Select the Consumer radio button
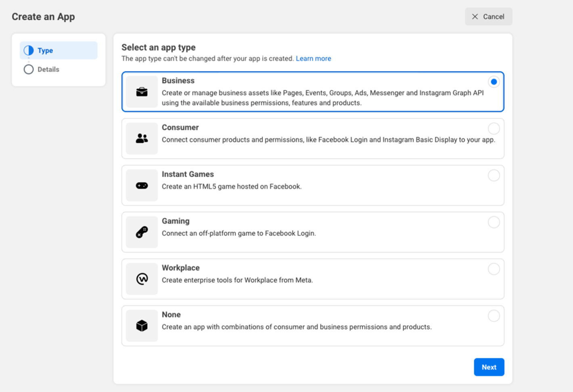The width and height of the screenshot is (573, 392). click(494, 129)
